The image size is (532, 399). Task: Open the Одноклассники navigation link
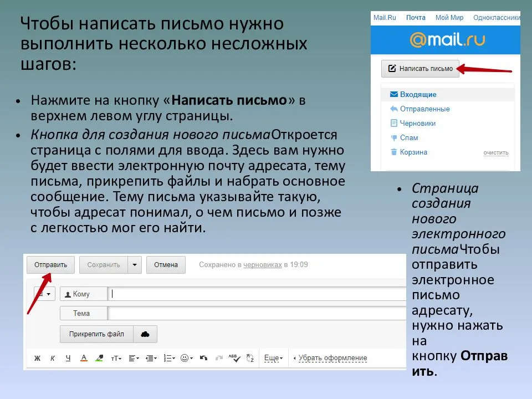497,18
